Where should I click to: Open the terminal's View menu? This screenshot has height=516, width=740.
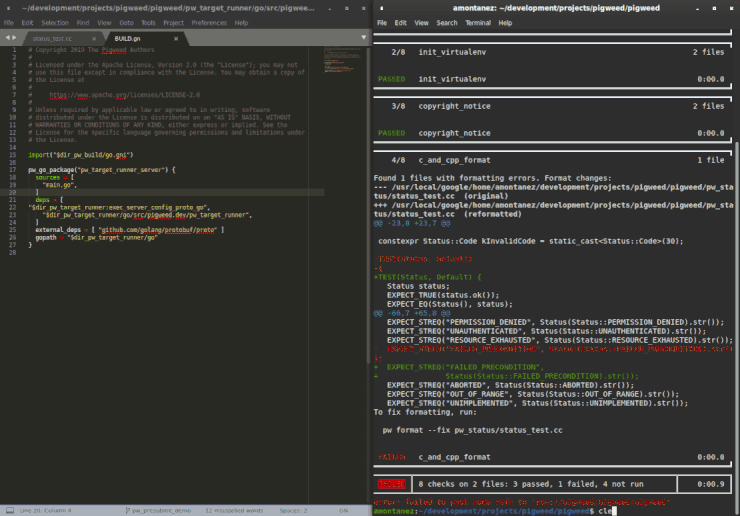(421, 23)
